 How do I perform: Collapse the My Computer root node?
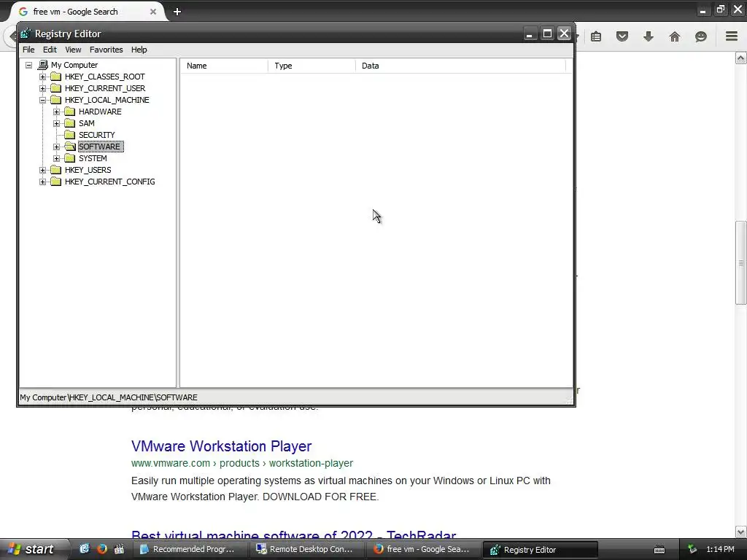(x=28, y=65)
